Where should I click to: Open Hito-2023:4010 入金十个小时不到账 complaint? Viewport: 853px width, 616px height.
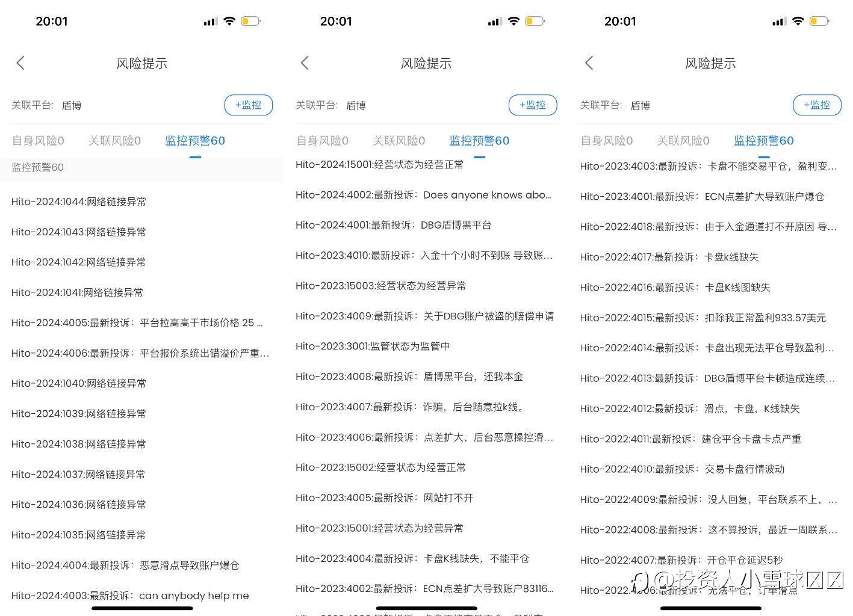tap(424, 255)
